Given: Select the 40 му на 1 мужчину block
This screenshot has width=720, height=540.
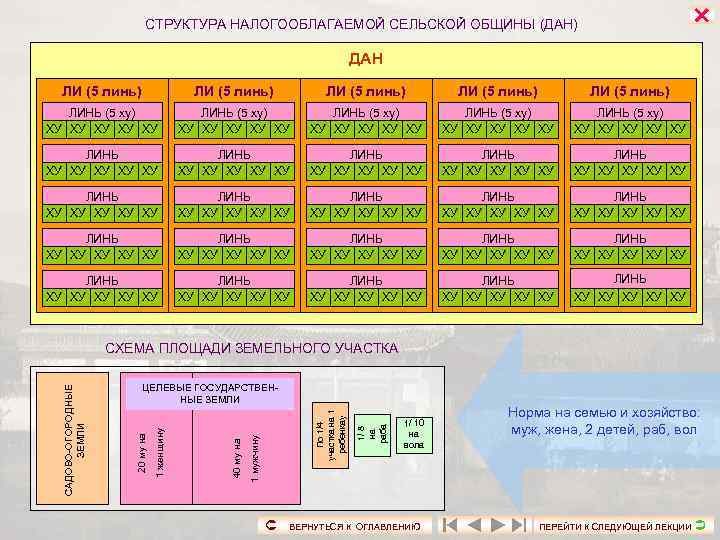Looking at the screenshot, I should [247, 457].
